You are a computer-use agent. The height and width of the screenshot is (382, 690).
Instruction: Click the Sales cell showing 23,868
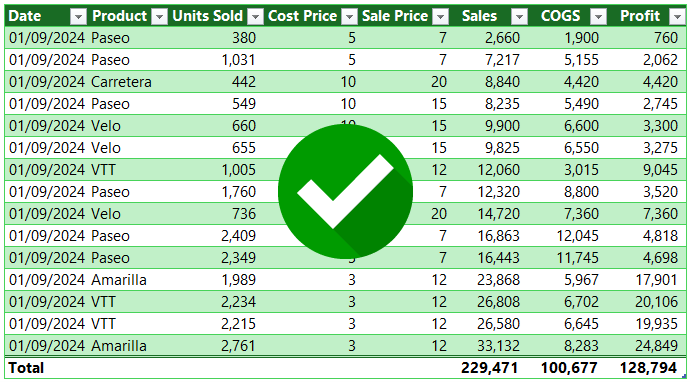coord(499,280)
